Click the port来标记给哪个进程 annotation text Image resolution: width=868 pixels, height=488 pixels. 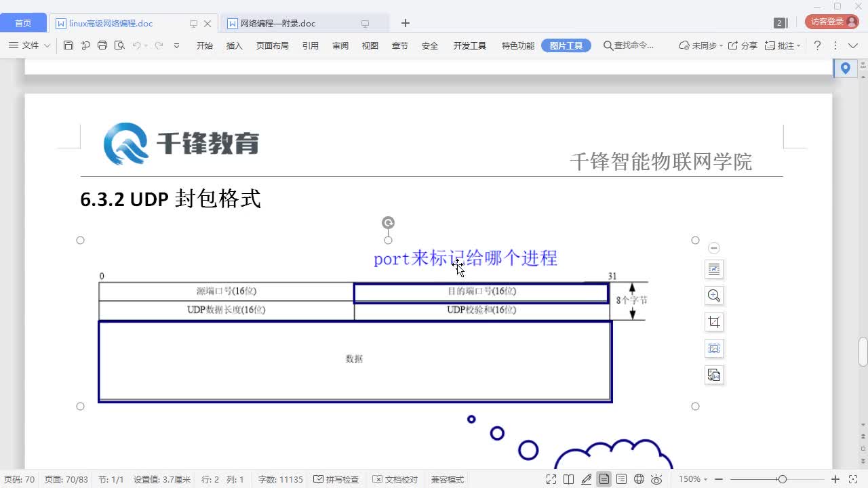pos(465,258)
